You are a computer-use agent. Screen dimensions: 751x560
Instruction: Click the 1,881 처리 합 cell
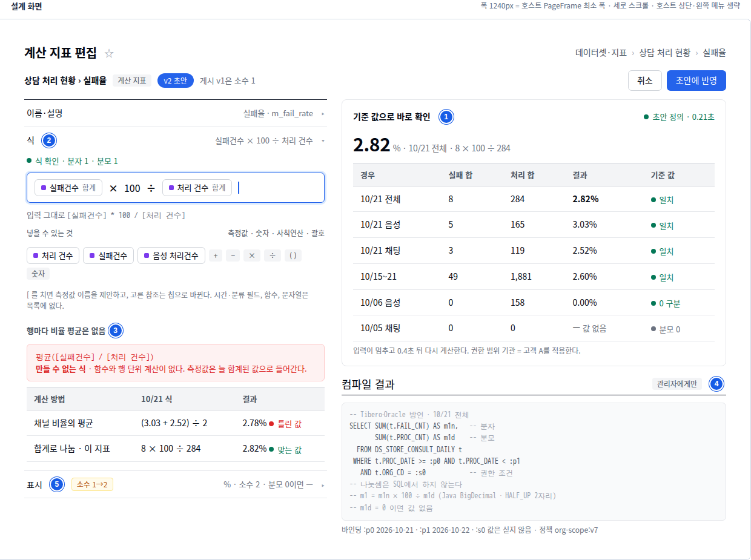(521, 276)
